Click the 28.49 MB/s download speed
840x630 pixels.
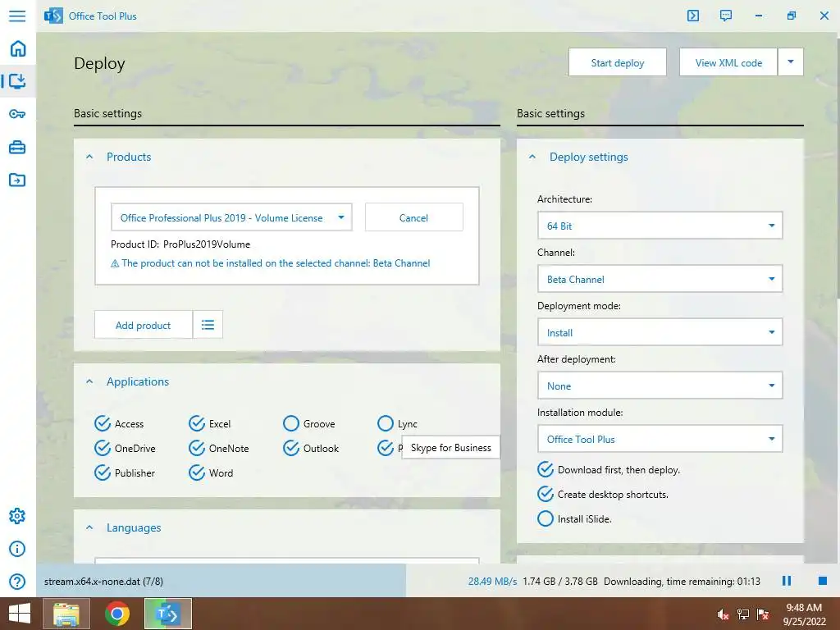pyautogui.click(x=492, y=582)
